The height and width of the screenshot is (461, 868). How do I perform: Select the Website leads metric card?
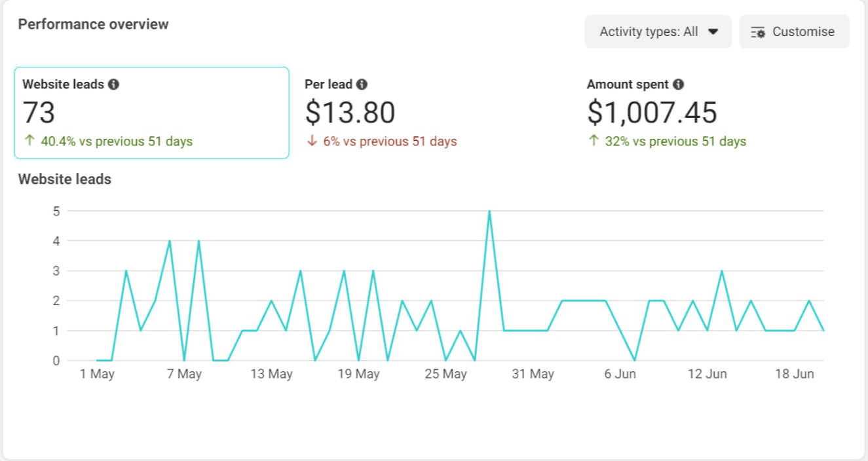pos(151,113)
